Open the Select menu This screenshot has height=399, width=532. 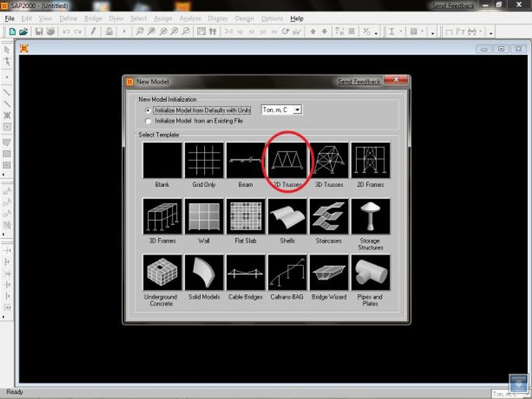coord(138,18)
